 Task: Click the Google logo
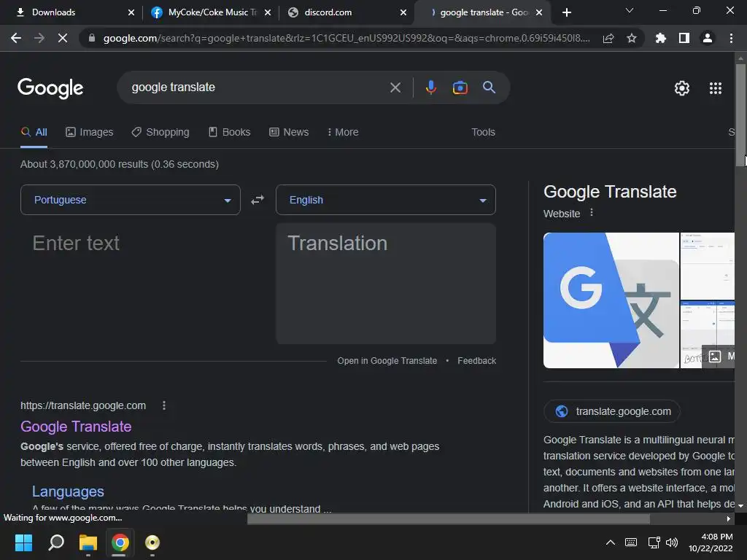point(50,88)
